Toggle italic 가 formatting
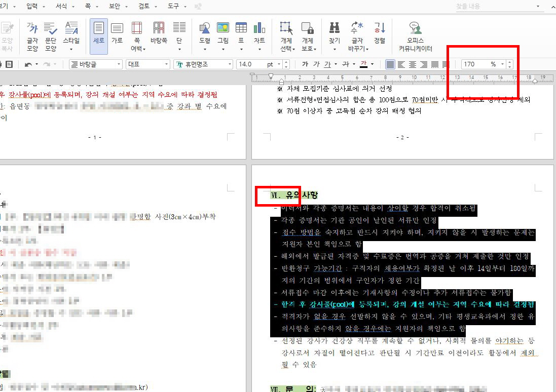The image size is (556, 392). tap(316, 64)
